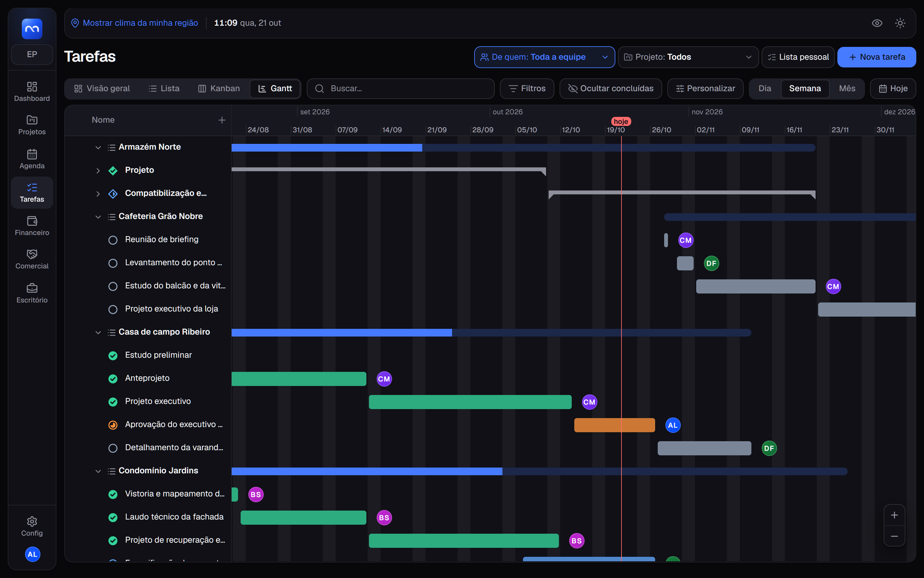924x578 pixels.
Task: Open the De quem: Toda a equipe dropdown
Action: pos(544,57)
